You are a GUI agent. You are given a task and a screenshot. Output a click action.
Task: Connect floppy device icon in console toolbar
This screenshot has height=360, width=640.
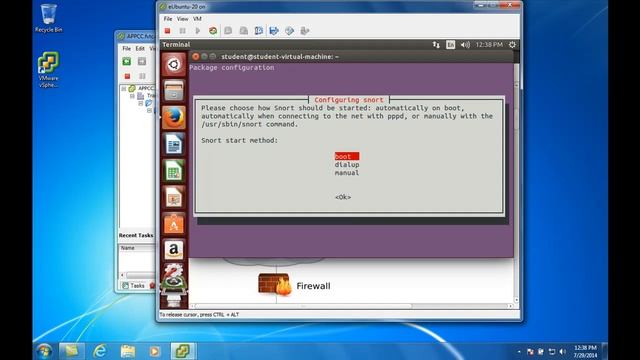coord(274,31)
